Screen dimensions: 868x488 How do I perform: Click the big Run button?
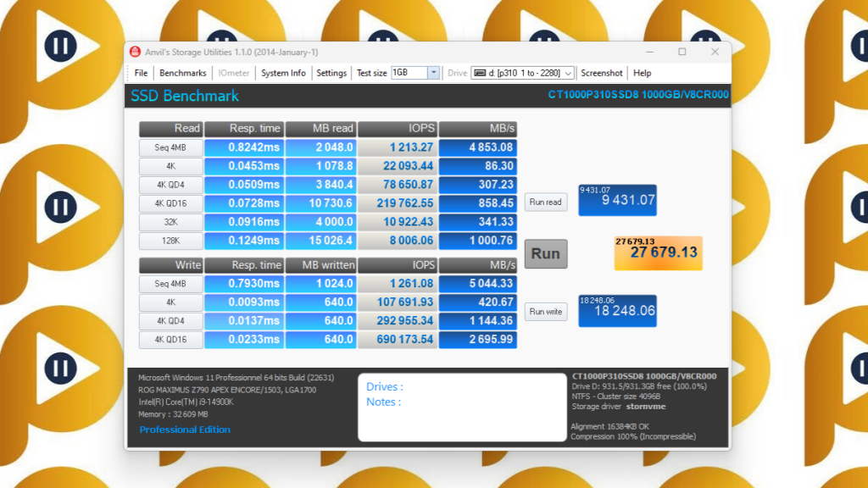pos(546,253)
